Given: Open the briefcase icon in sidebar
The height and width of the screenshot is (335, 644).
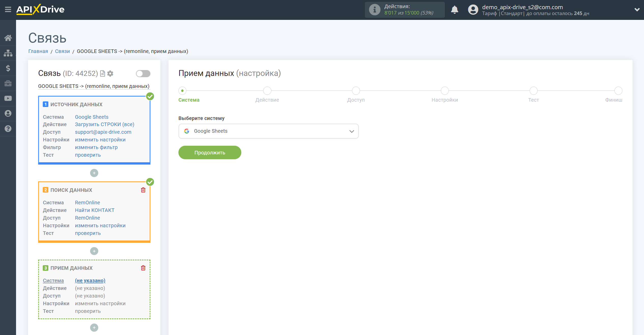Looking at the screenshot, I should point(8,83).
